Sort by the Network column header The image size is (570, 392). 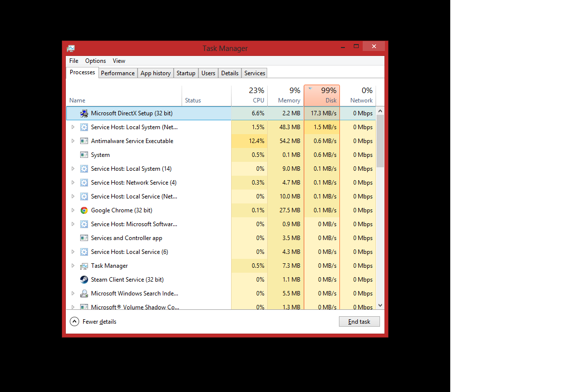coord(358,95)
